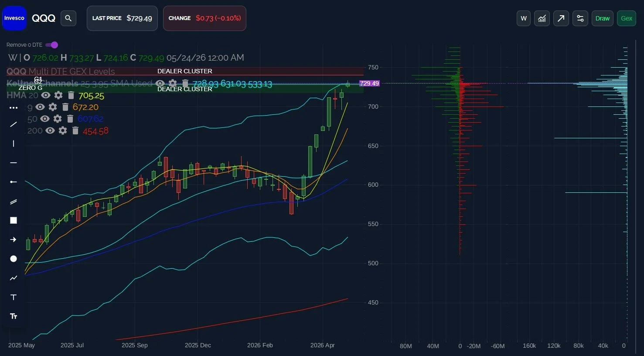This screenshot has height=356, width=644.
Task: Delete the HMA 20 indicator
Action: (x=71, y=95)
